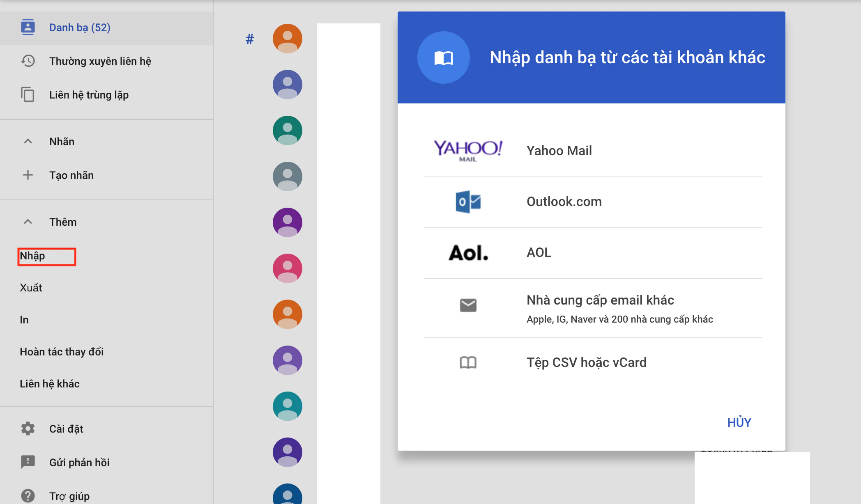Click the # index letter in contact list
The height and width of the screenshot is (504, 861).
pos(250,39)
